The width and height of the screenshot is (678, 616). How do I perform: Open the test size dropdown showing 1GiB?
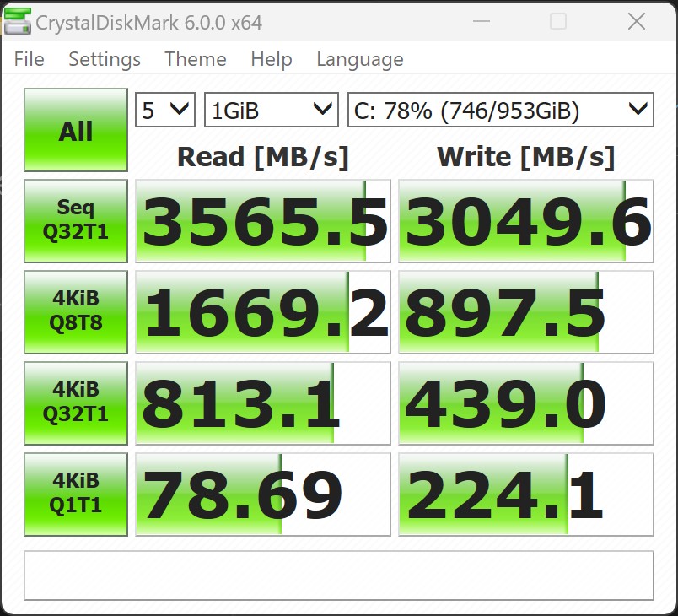pos(271,110)
